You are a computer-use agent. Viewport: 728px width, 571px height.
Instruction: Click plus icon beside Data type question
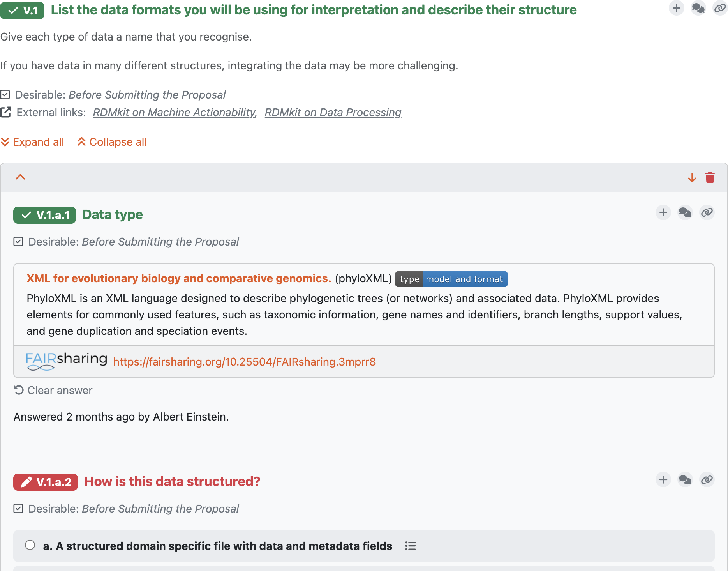(x=663, y=212)
